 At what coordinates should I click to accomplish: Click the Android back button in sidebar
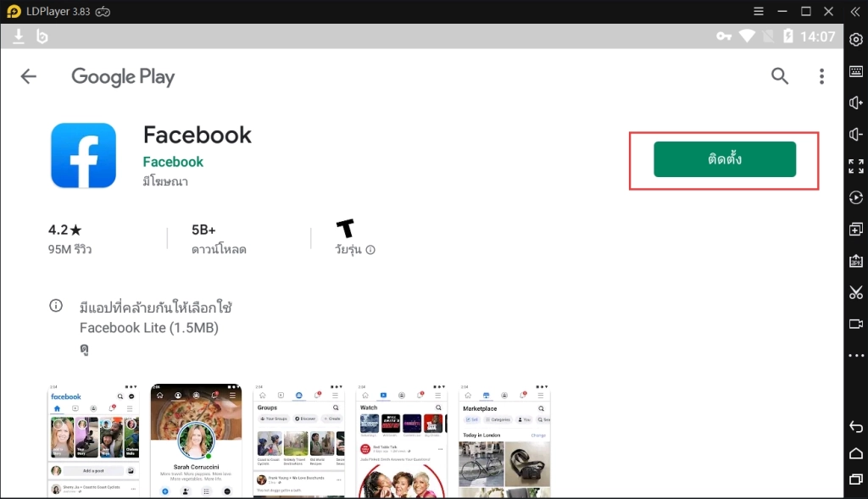(856, 426)
